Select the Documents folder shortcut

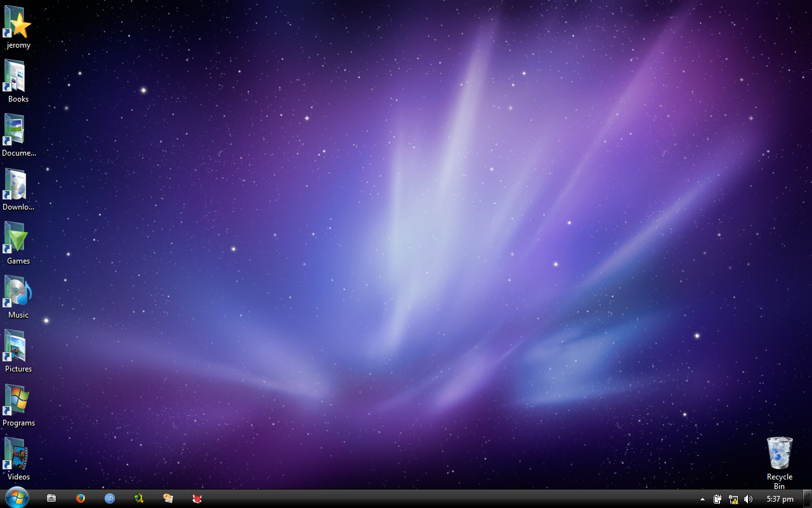pyautogui.click(x=18, y=135)
